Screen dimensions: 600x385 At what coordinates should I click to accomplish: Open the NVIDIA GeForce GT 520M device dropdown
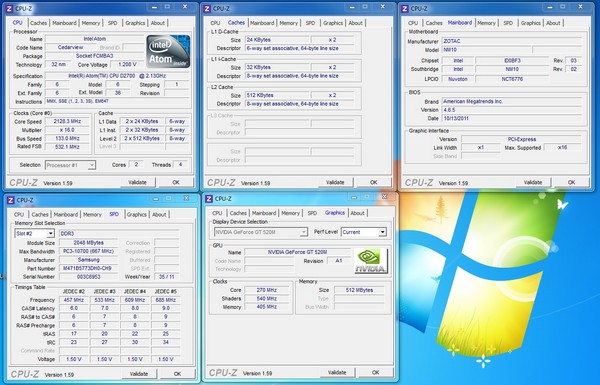(303, 232)
